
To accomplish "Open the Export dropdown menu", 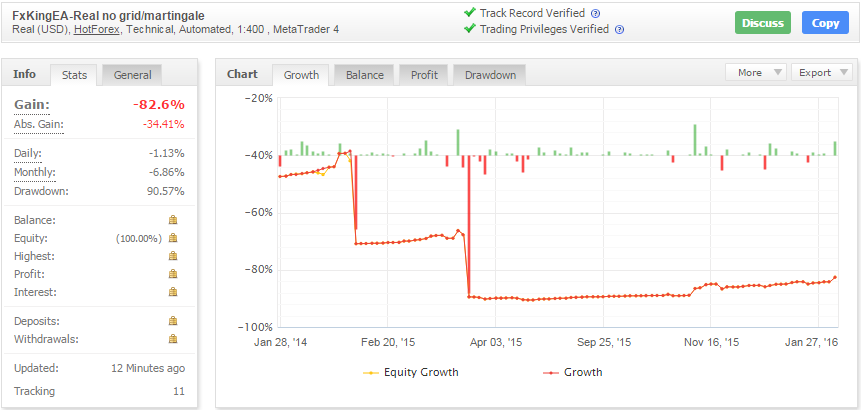I will (x=821, y=72).
